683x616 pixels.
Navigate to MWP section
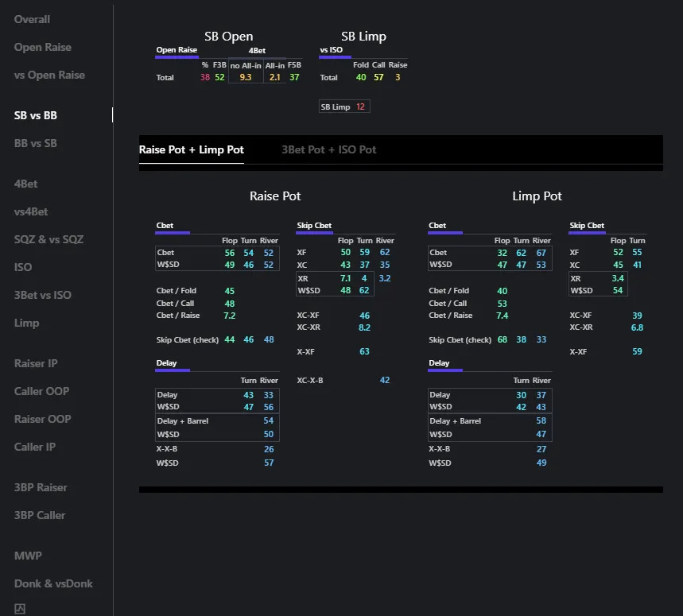[28, 556]
